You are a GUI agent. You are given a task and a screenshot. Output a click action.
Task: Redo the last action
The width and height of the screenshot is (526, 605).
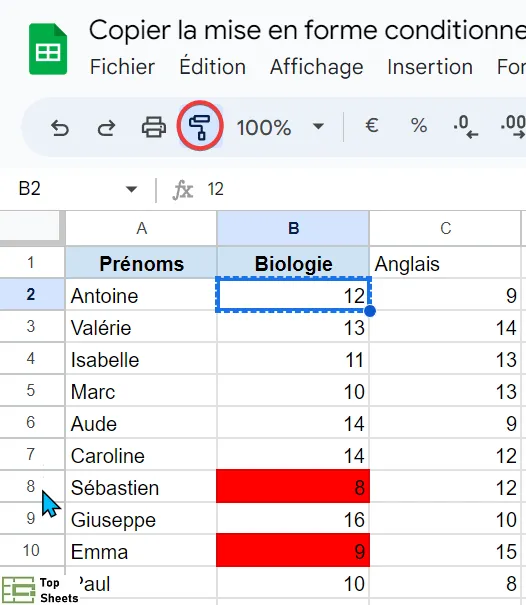[106, 128]
